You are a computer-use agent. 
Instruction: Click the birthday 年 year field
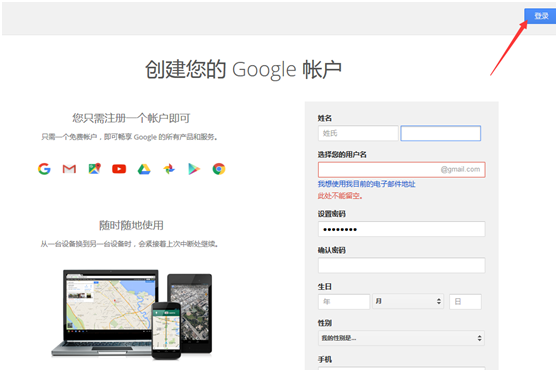(344, 302)
